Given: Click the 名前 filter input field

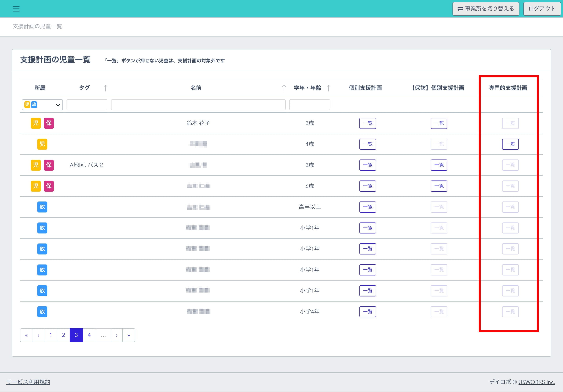Looking at the screenshot, I should point(198,105).
